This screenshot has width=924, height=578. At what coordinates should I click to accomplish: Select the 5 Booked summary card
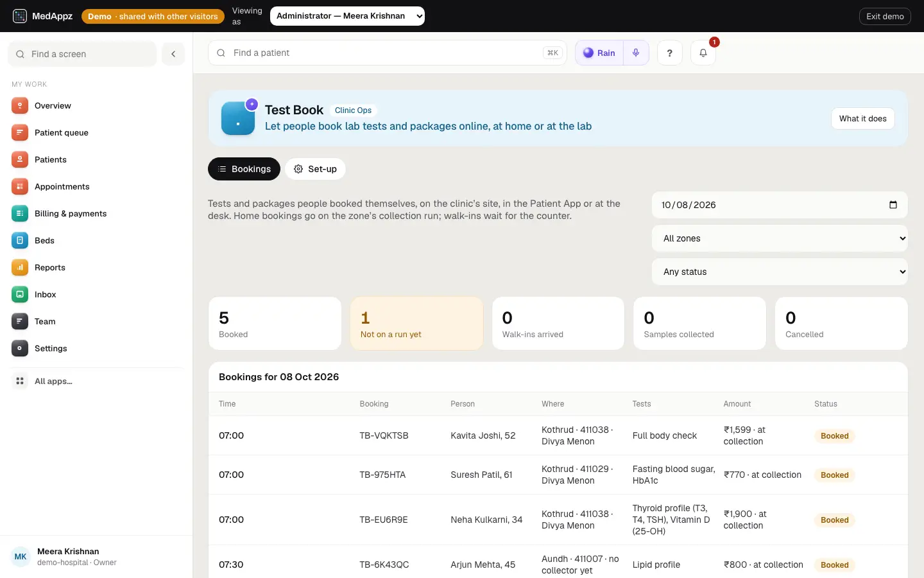pyautogui.click(x=275, y=323)
